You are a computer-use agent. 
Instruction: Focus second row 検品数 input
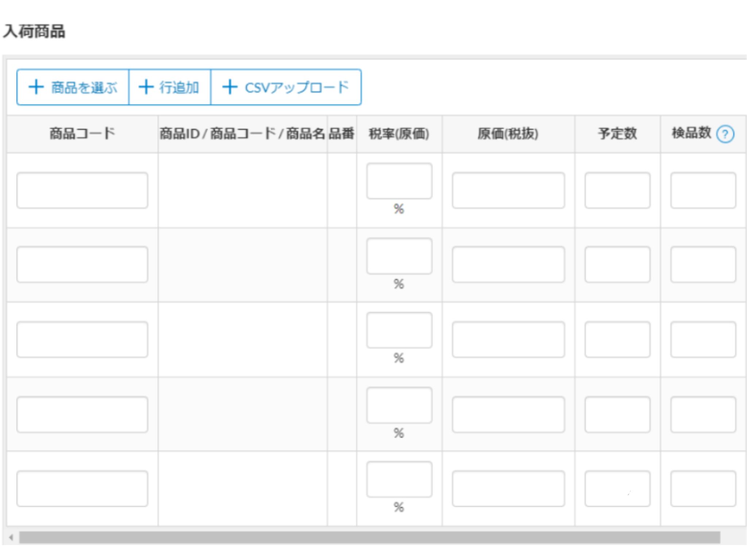(703, 265)
